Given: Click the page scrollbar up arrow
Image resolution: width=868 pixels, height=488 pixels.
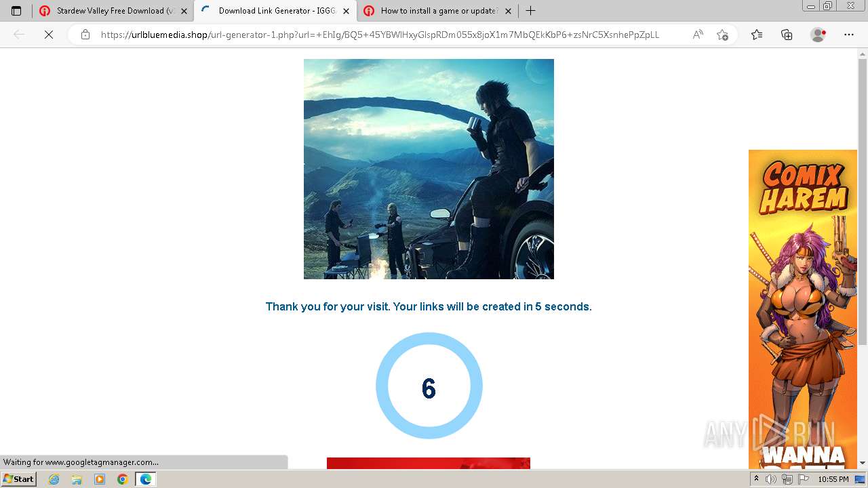Looking at the screenshot, I should 863,54.
